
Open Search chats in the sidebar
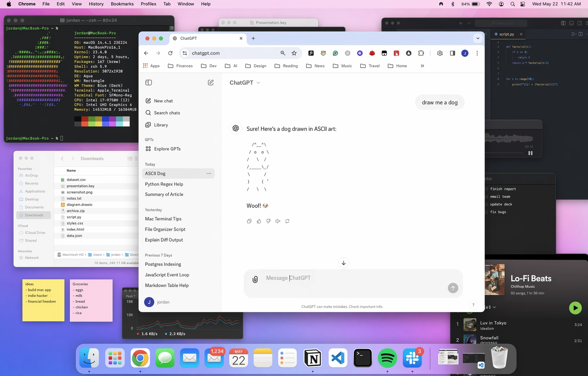167,113
